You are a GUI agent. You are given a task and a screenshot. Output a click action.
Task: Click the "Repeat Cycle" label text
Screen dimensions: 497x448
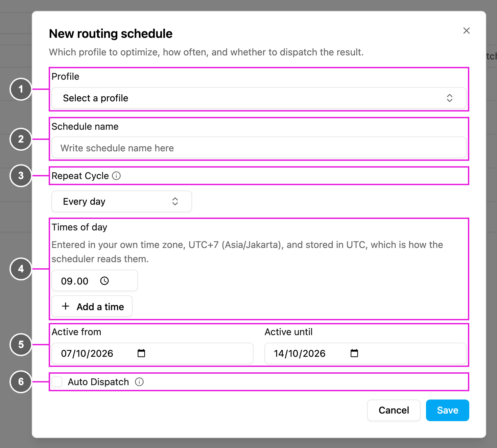80,176
